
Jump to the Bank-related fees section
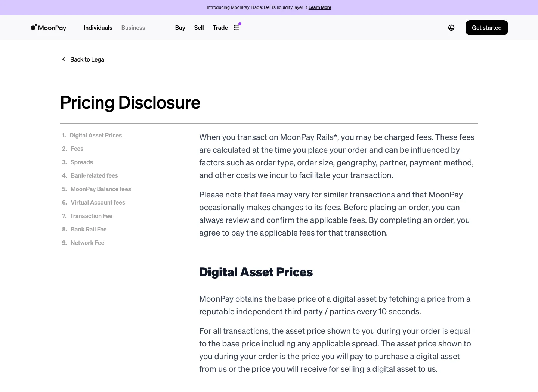[94, 175]
